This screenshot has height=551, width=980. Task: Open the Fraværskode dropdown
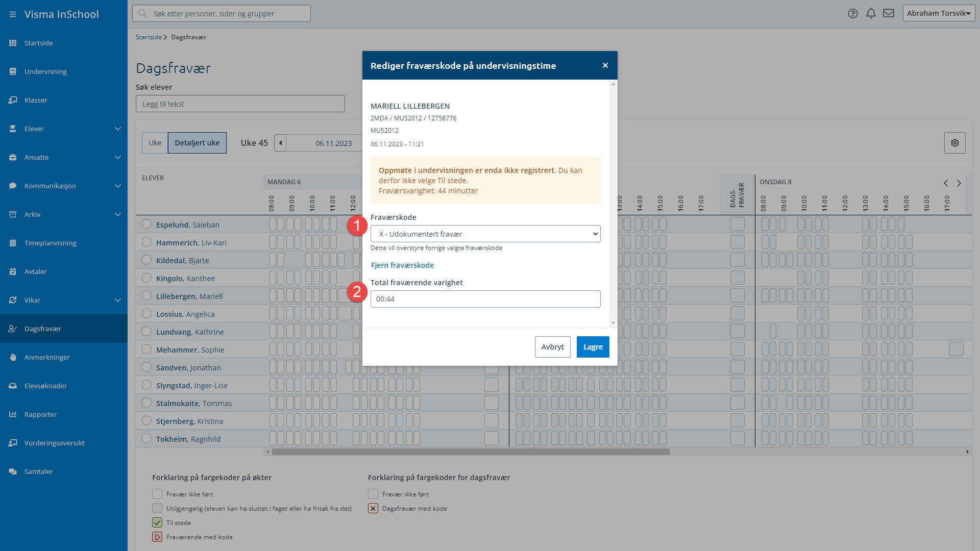485,234
